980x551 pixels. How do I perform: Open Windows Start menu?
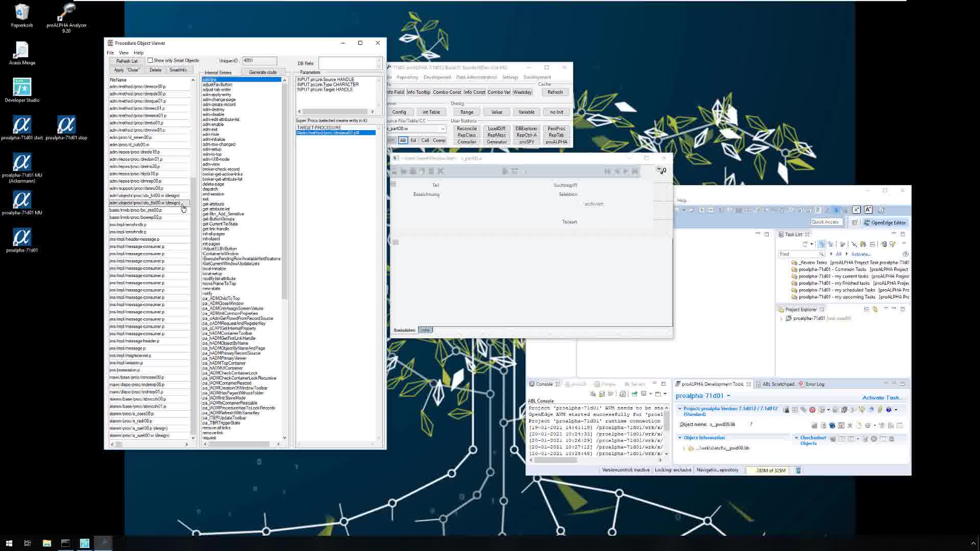point(9,543)
